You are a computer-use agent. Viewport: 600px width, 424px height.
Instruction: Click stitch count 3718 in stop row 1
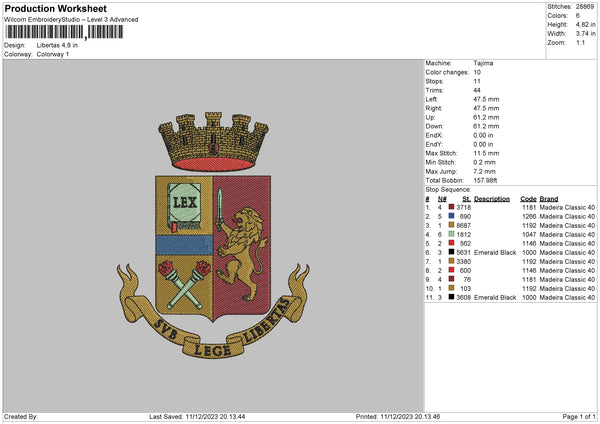464,207
